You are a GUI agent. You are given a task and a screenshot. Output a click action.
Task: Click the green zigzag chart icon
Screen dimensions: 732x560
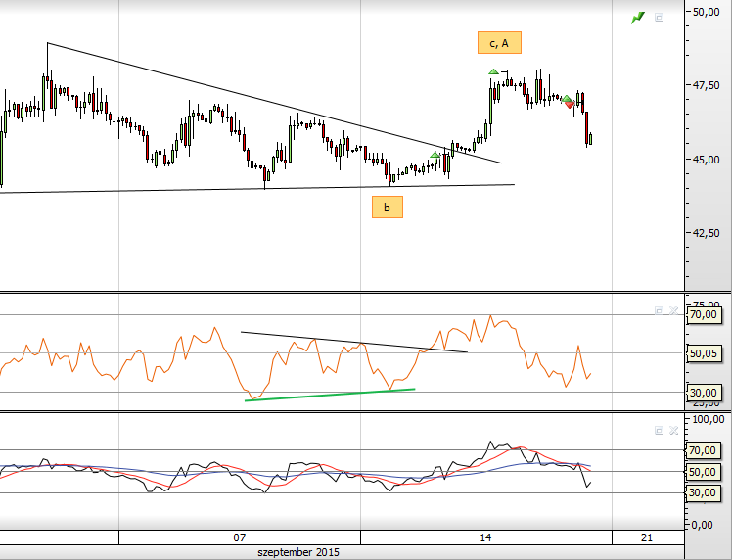[637, 18]
